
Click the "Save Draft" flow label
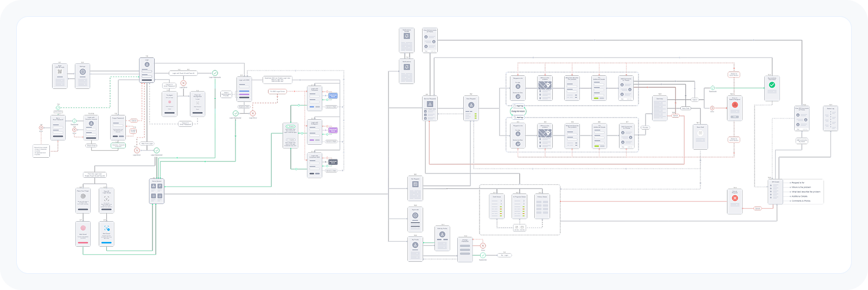click(x=686, y=108)
